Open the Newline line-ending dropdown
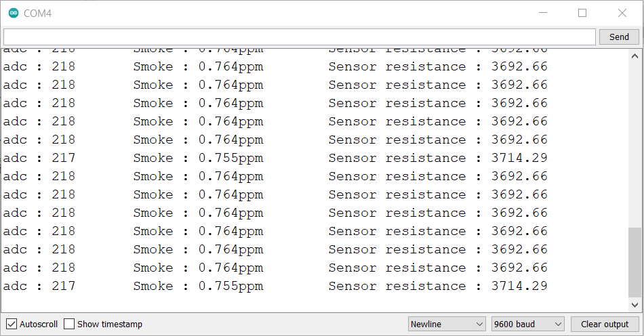The height and width of the screenshot is (336, 644). (x=447, y=324)
